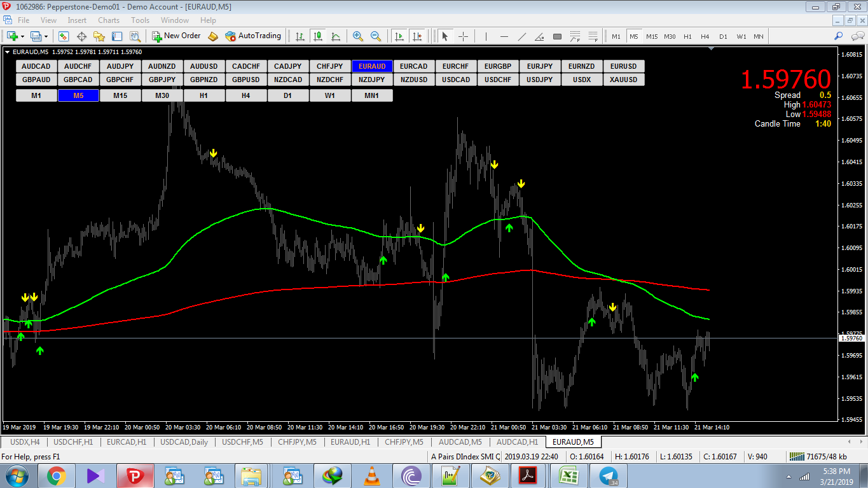Screen dimensions: 868x488
Task: Select the XAUUSD pair button
Action: [624, 80]
